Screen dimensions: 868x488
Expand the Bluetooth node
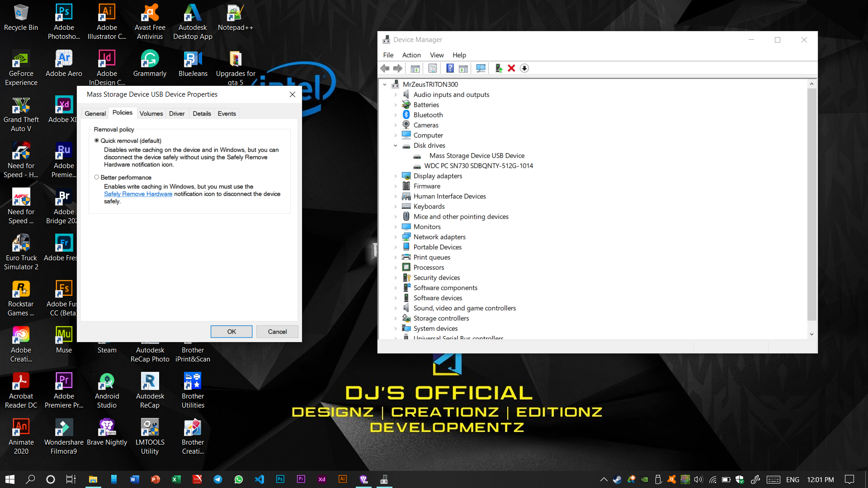tap(396, 115)
